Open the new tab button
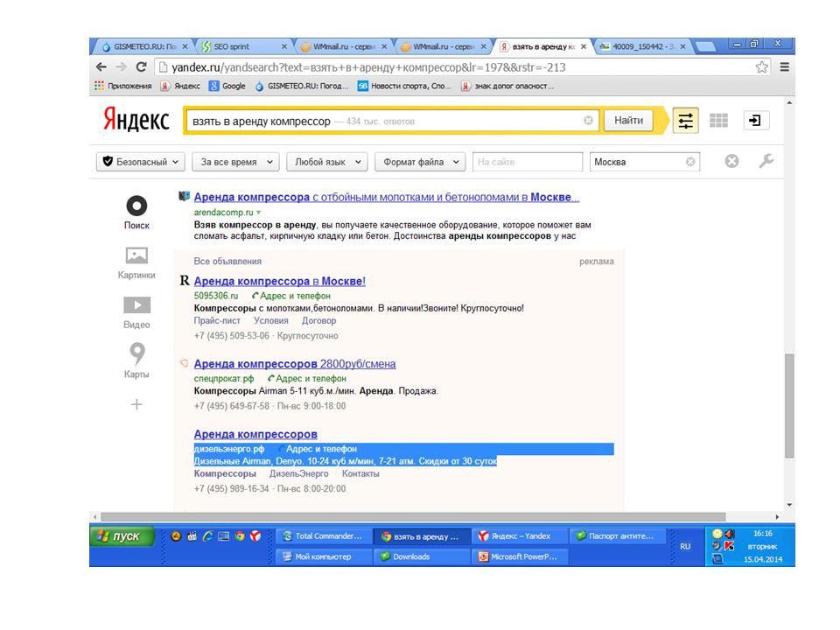Image resolution: width=840 pixels, height=630 pixels. coord(705,47)
